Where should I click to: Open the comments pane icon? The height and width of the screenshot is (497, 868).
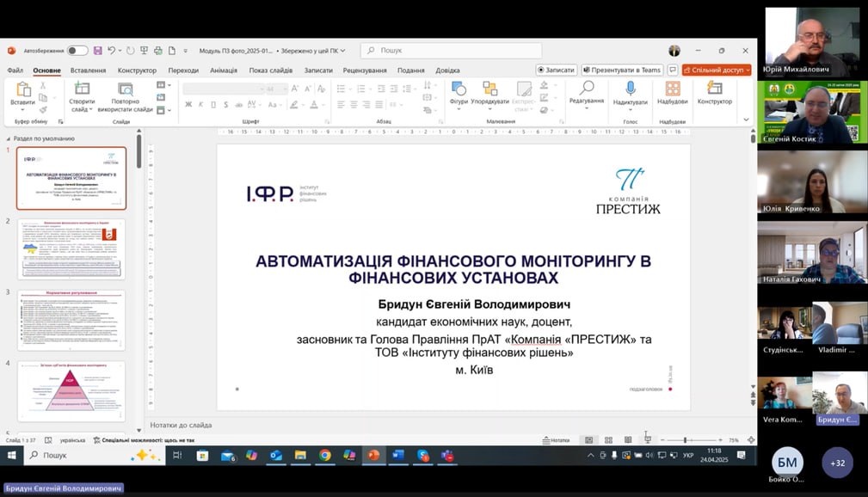pyautogui.click(x=673, y=70)
